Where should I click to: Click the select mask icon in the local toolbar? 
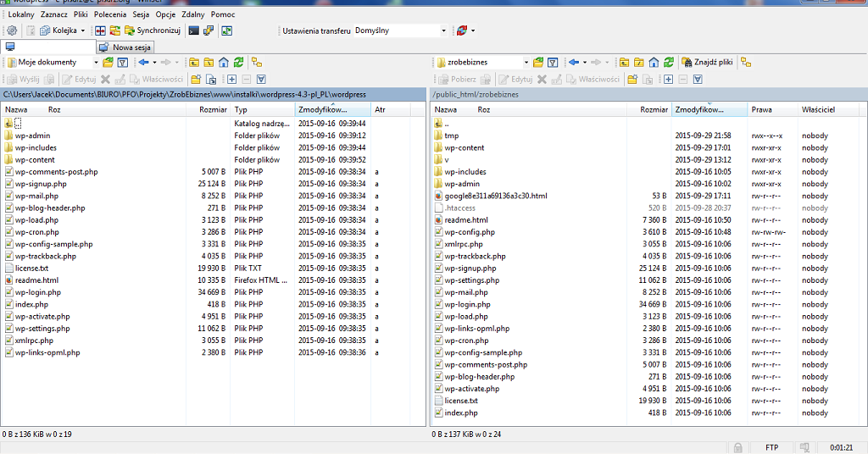click(x=261, y=80)
